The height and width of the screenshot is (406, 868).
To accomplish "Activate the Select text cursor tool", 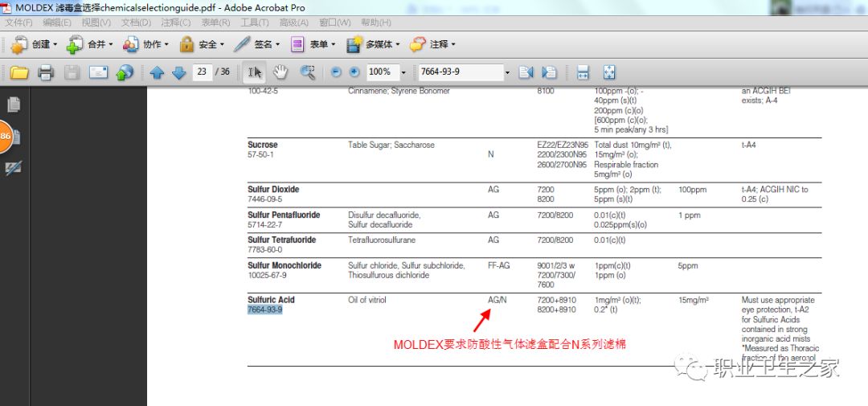I will point(256,72).
